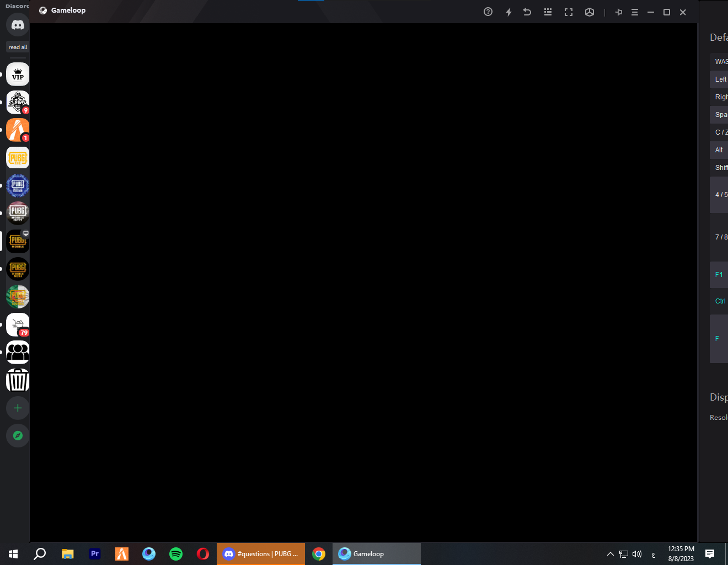This screenshot has width=728, height=565.
Task: Close the Gameloop window
Action: click(683, 12)
